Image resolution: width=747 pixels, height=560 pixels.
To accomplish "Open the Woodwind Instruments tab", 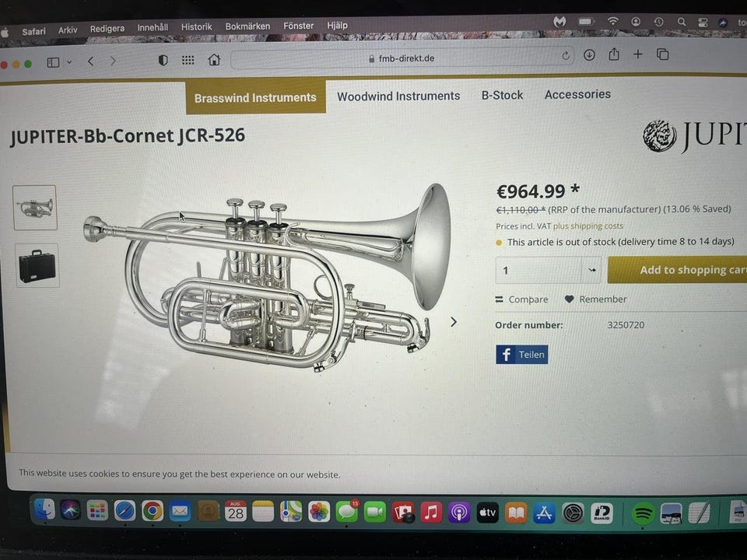I will coord(398,96).
